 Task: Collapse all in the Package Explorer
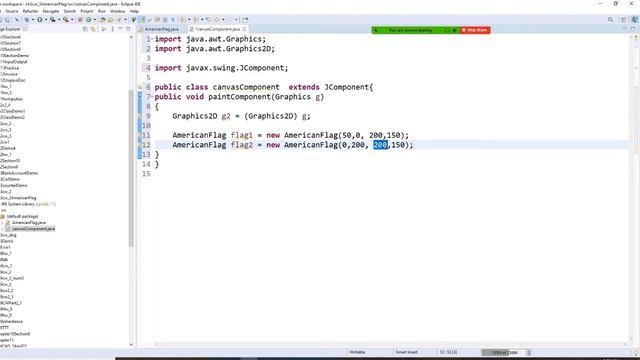pos(85,29)
